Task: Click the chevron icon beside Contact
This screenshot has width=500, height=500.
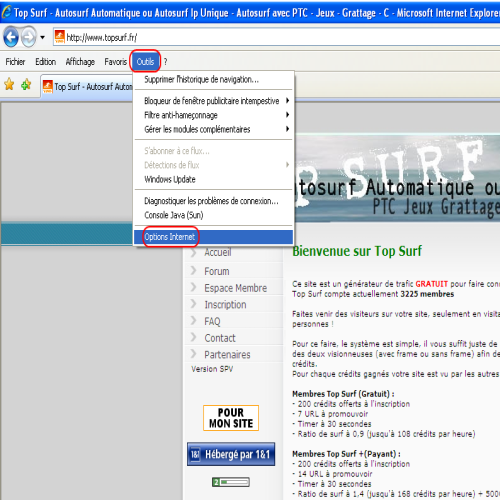Action: (193, 337)
